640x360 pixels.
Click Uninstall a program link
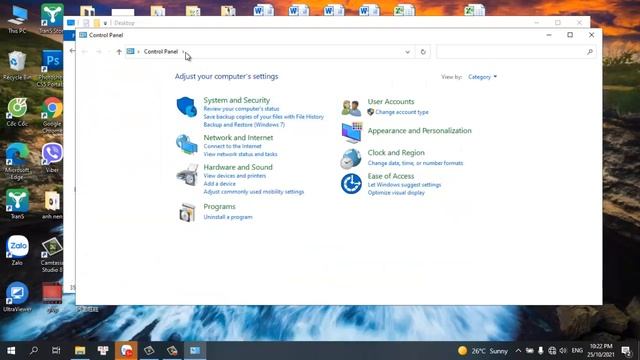pyautogui.click(x=228, y=217)
